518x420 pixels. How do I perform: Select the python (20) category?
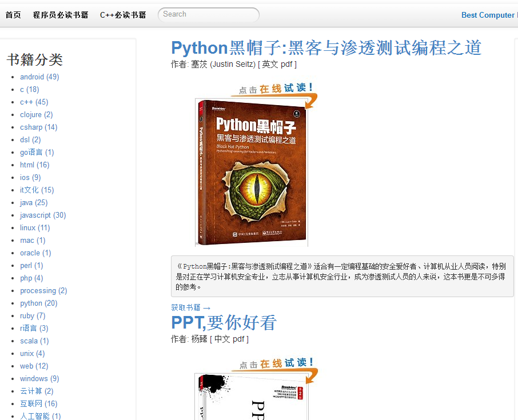tap(39, 303)
